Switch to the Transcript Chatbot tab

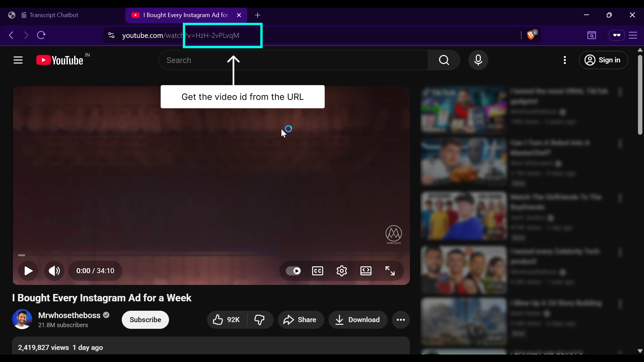(x=54, y=15)
